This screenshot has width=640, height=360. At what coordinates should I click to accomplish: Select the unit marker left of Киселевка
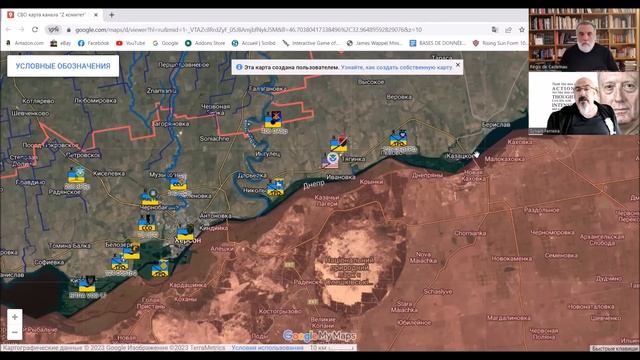(x=76, y=176)
